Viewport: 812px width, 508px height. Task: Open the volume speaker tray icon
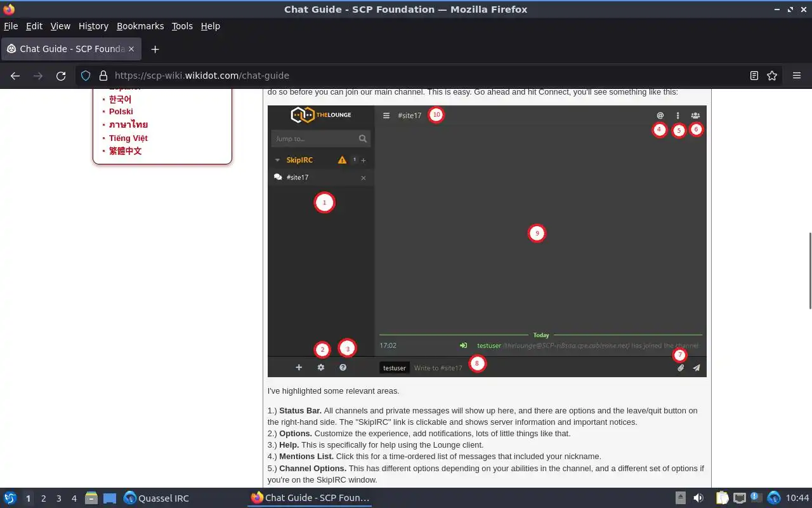click(x=698, y=498)
